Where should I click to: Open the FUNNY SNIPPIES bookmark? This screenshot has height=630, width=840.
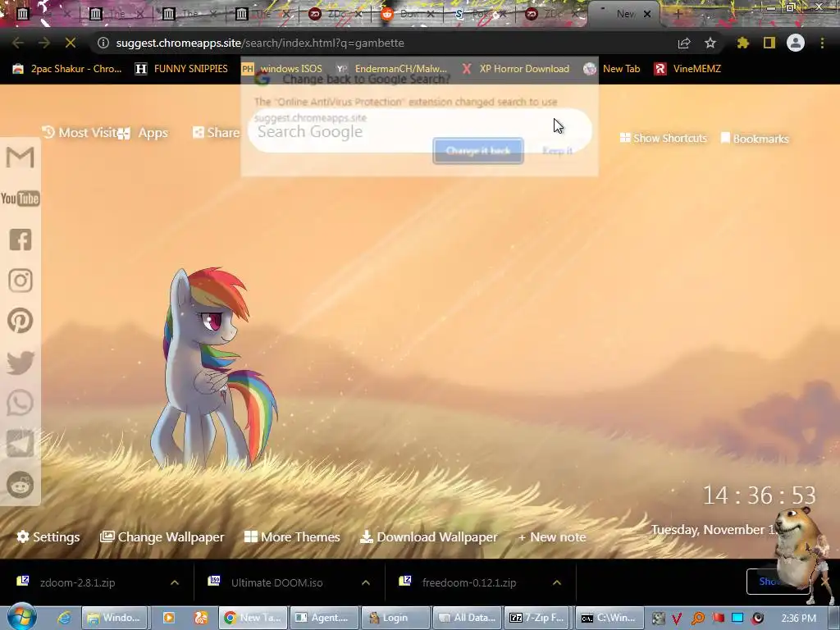[181, 69]
